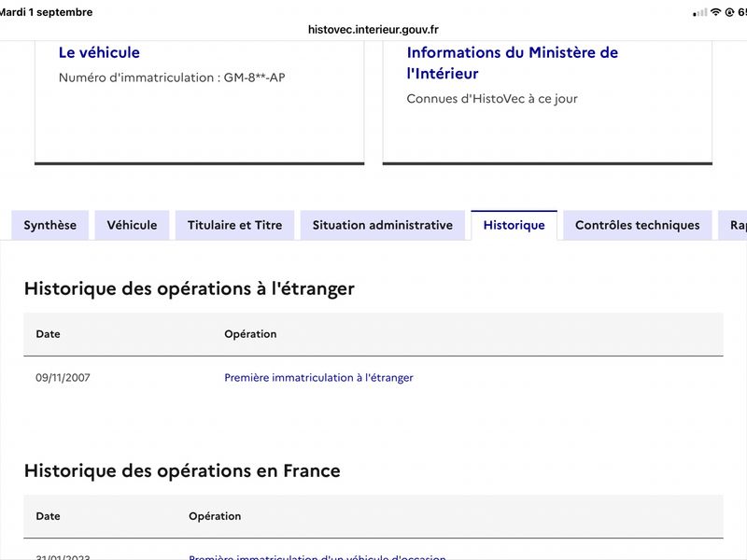This screenshot has width=747, height=560.
Task: Switch to the Véhicule tab
Action: 132,225
